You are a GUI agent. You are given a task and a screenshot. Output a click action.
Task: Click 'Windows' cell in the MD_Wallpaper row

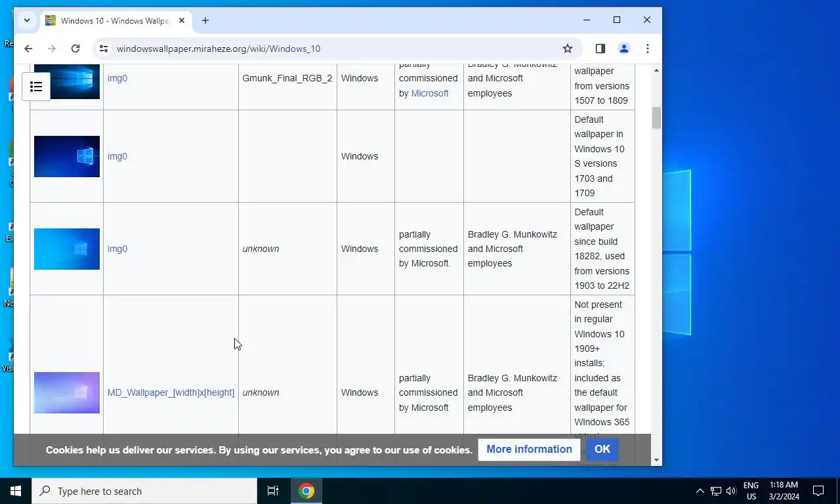tap(360, 392)
